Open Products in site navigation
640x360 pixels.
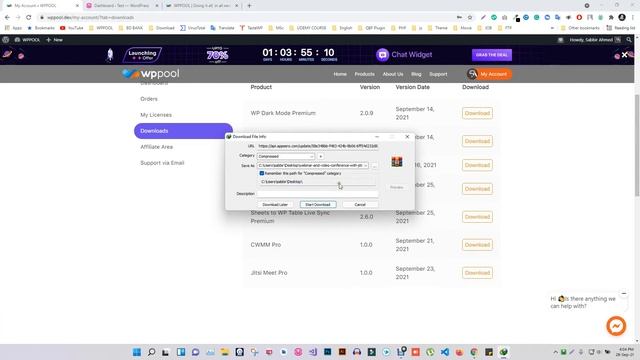point(364,74)
